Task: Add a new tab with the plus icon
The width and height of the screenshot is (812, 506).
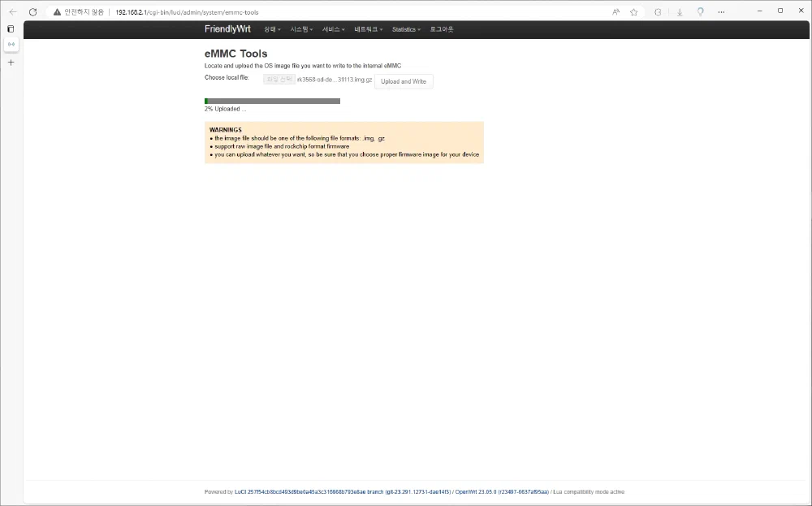Action: (x=11, y=63)
